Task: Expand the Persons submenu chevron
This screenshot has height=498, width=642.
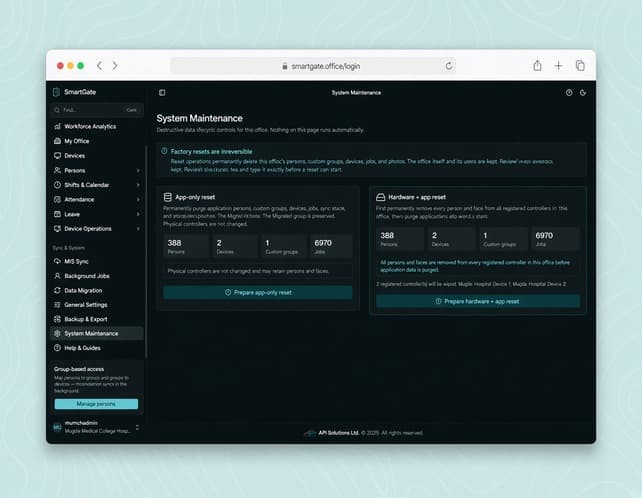Action: pyautogui.click(x=138, y=170)
